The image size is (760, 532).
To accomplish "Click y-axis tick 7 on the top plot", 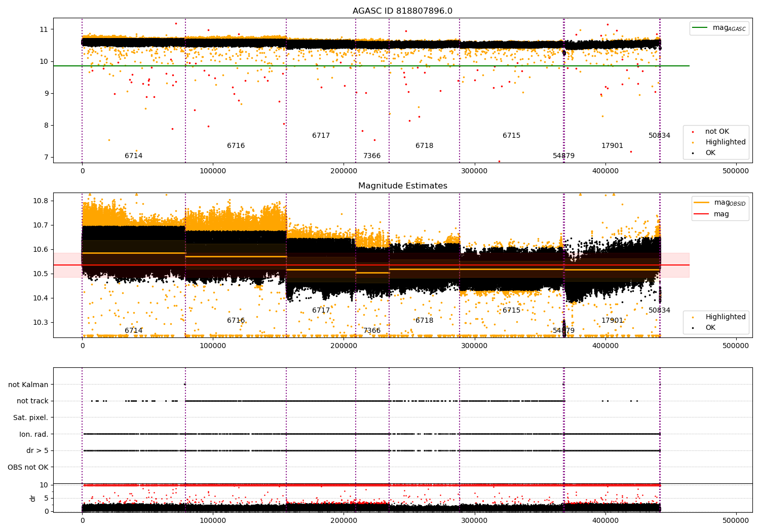I will 47,158.
